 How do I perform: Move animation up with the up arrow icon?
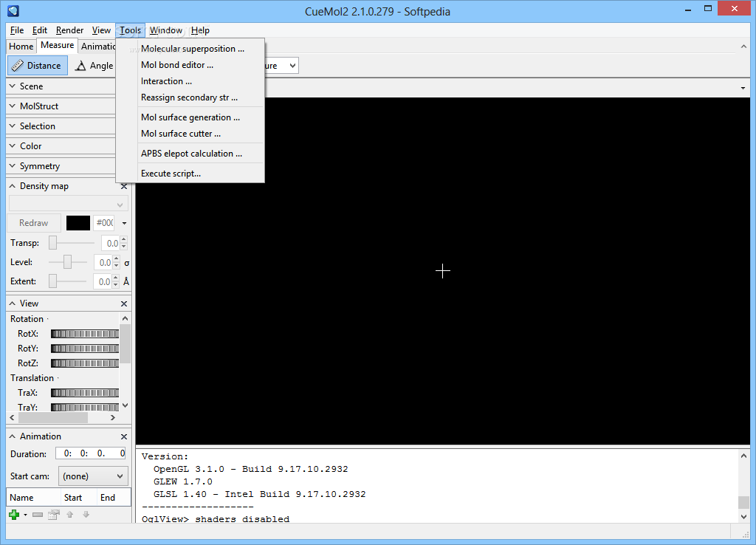pyautogui.click(x=70, y=515)
